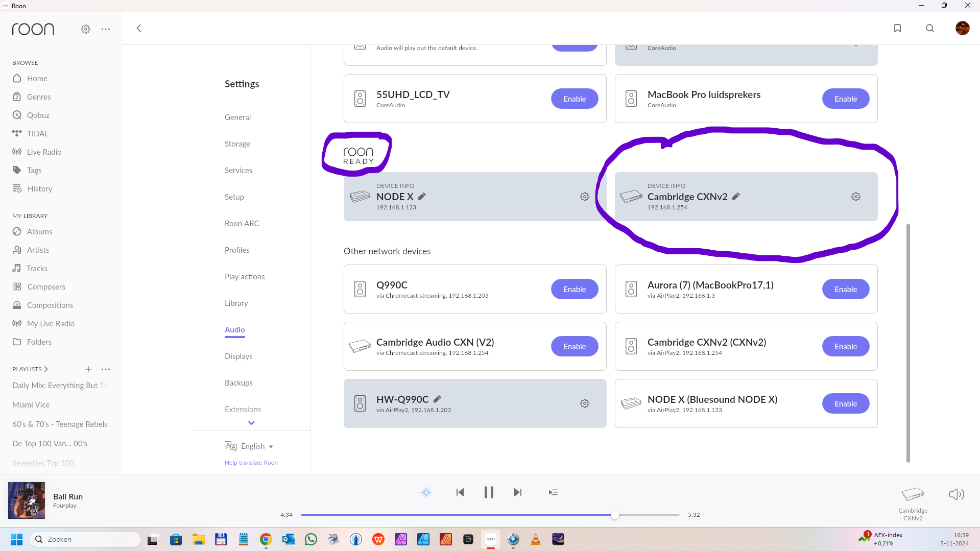Open Roon settings gear in header
Screen dimensions: 980x551
coord(86,29)
